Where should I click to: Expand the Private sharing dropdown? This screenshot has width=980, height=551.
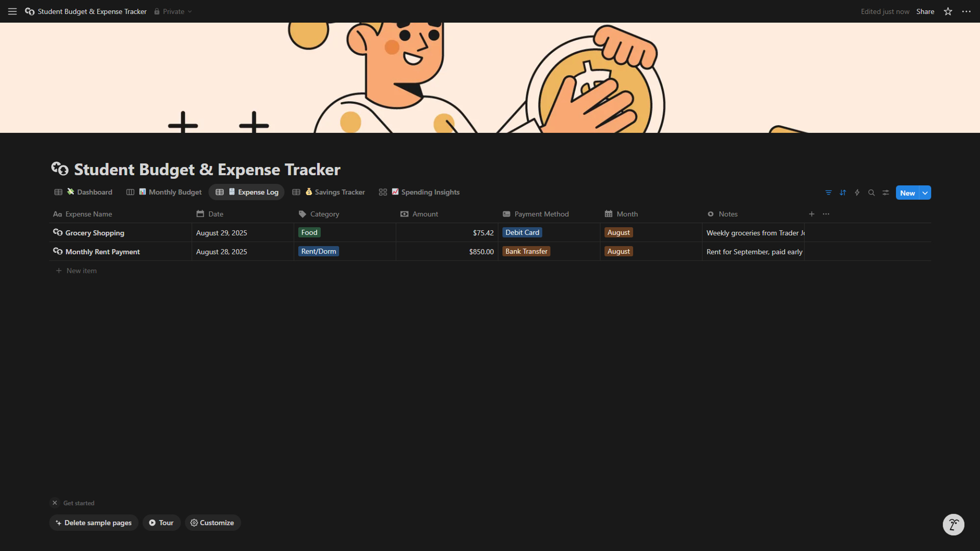coord(173,11)
